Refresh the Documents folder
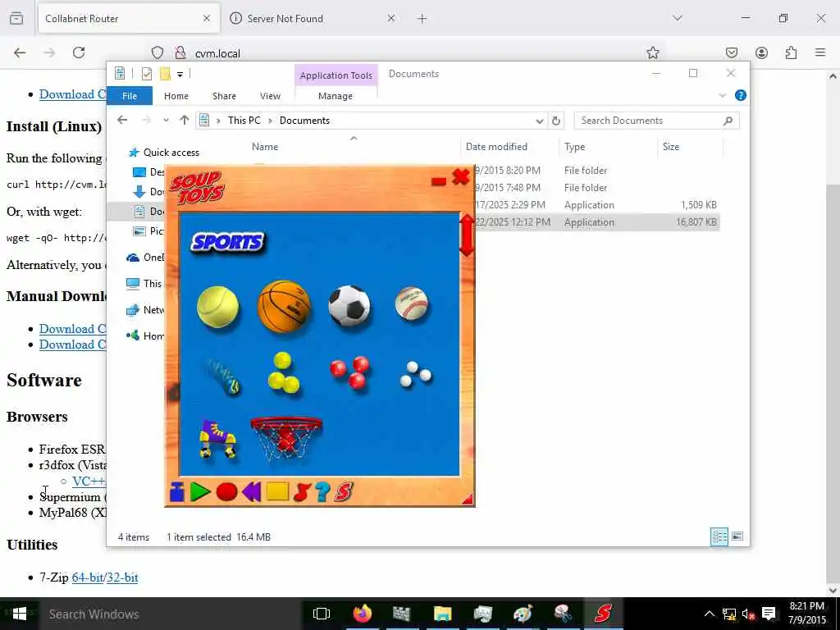The width and height of the screenshot is (840, 630). (x=556, y=121)
